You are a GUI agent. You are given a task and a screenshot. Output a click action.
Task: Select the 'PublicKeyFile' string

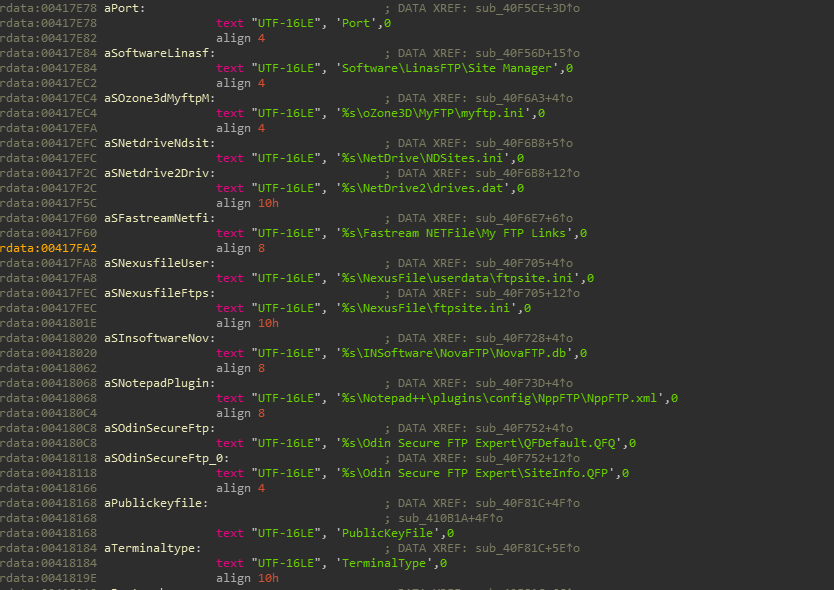click(387, 533)
